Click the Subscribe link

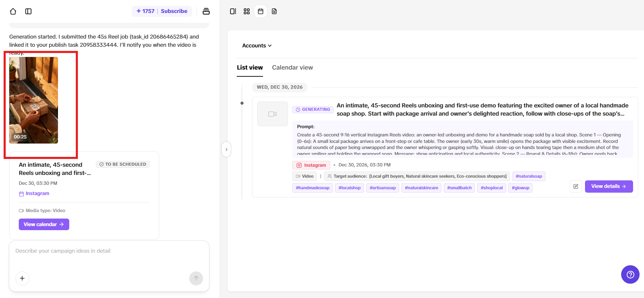[174, 11]
